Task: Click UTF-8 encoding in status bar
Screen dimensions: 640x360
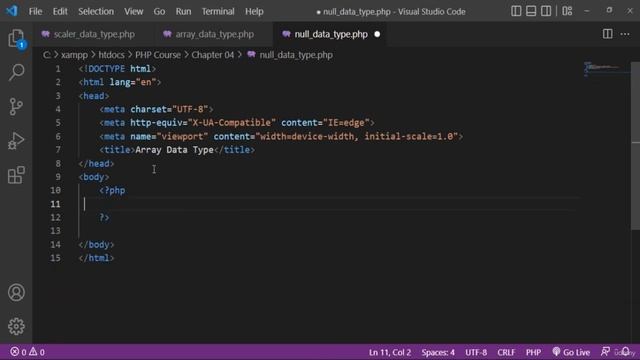Action: coord(476,352)
